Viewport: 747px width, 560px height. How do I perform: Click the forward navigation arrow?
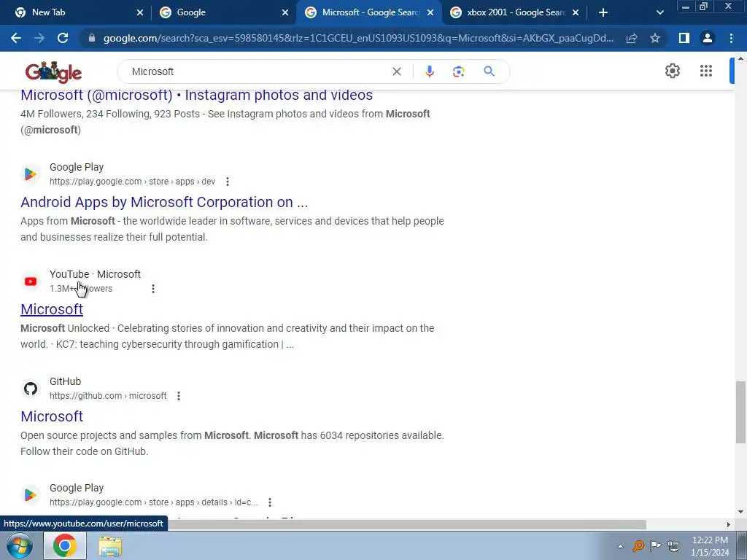39,38
